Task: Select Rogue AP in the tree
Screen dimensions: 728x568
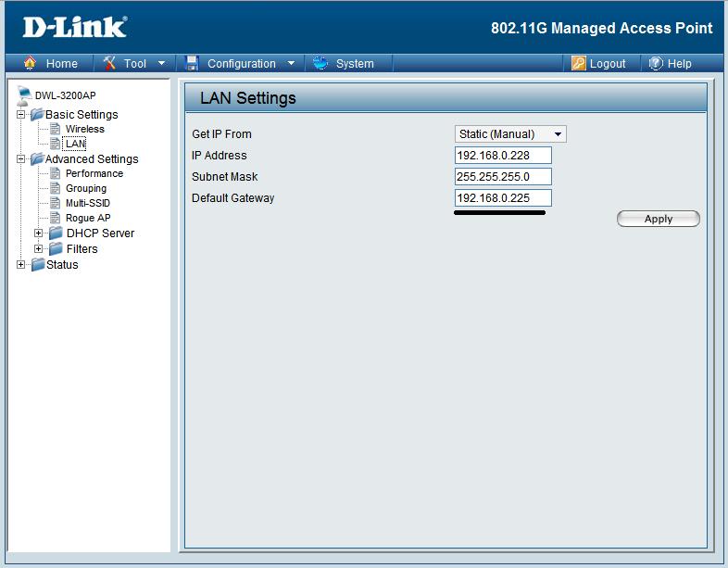Action: (x=88, y=218)
